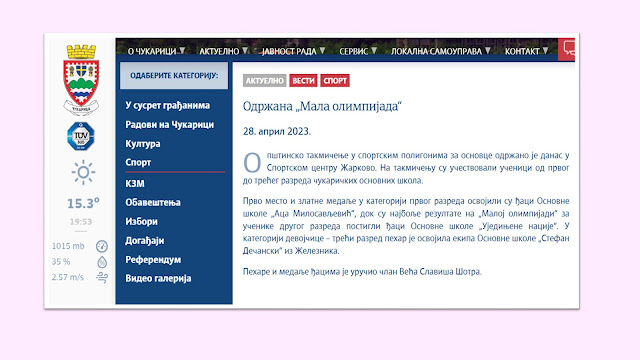This screenshot has height=360, width=640.
Task: Select the Обавештења category
Action: tap(153, 202)
